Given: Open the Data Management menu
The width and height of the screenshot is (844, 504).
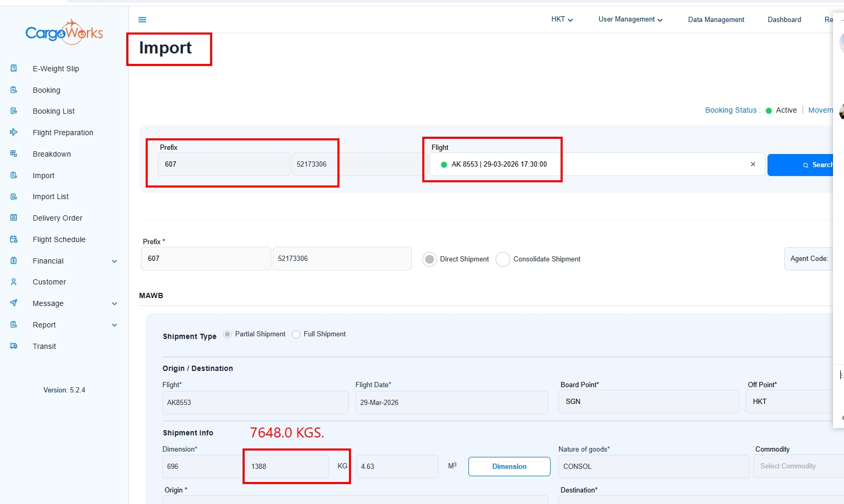Looking at the screenshot, I should (716, 20).
